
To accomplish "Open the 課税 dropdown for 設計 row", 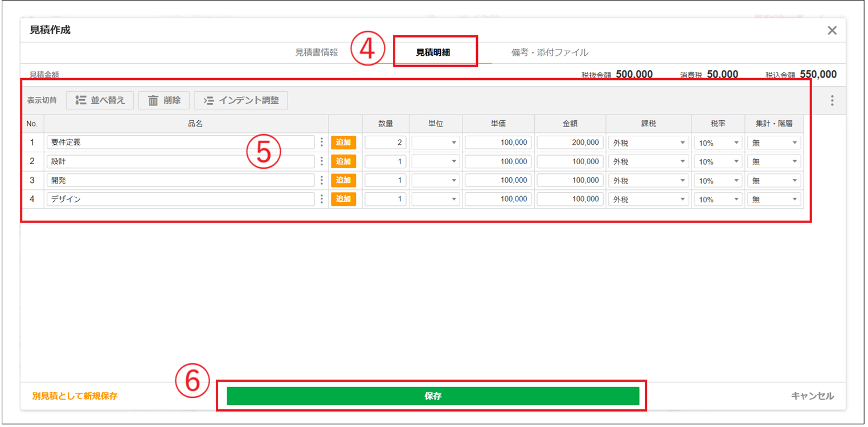I will (648, 161).
